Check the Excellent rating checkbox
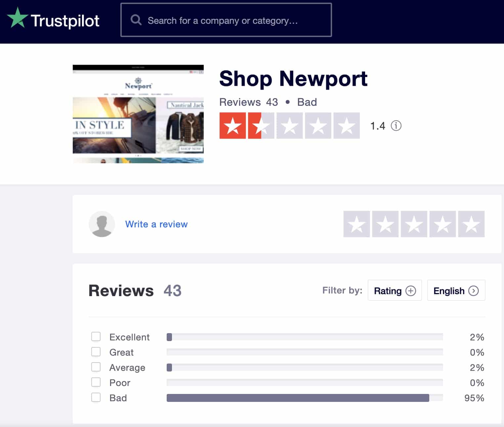 click(96, 336)
